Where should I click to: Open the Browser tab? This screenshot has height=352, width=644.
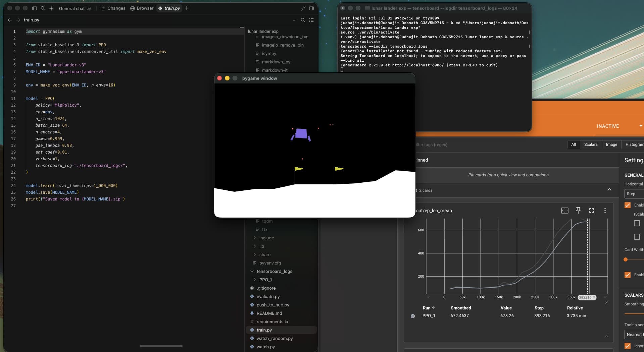point(142,8)
